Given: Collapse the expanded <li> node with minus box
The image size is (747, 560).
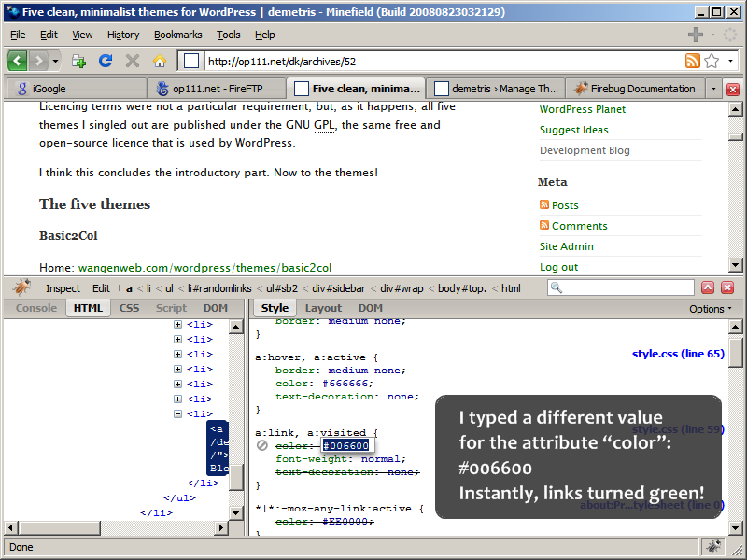Looking at the screenshot, I should [x=177, y=413].
